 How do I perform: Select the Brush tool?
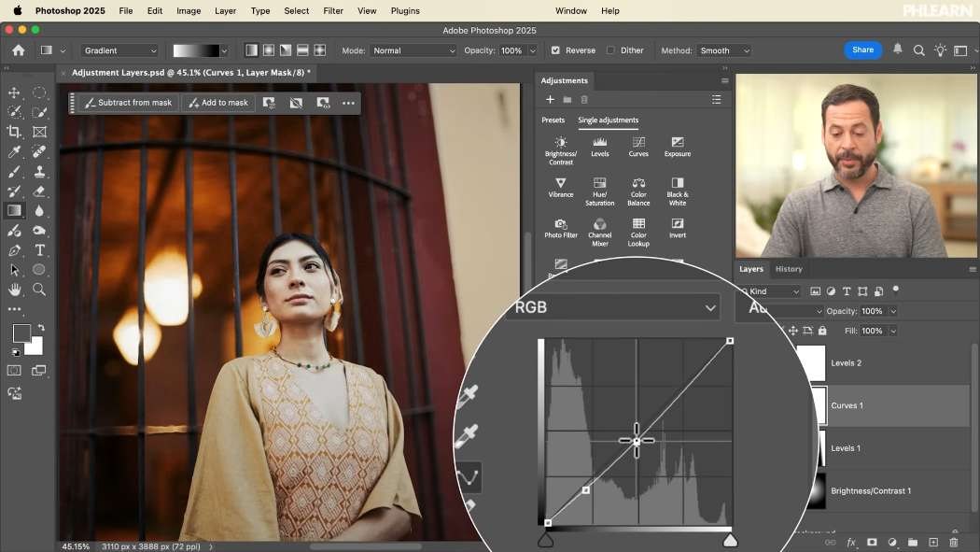click(14, 171)
